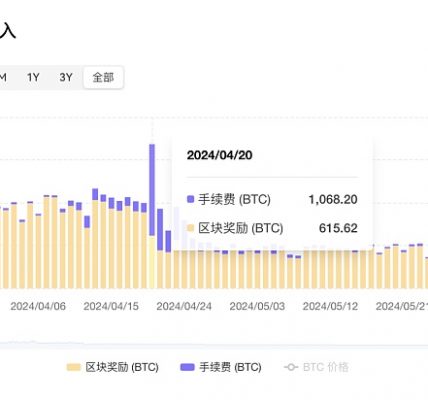Click the 手续费 (BTC) label in tooltip
This screenshot has height=400, width=428.
point(234,200)
